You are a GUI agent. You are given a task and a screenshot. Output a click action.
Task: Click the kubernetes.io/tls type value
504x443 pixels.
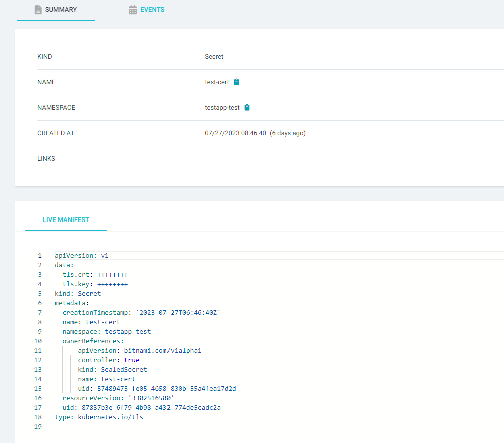110,417
